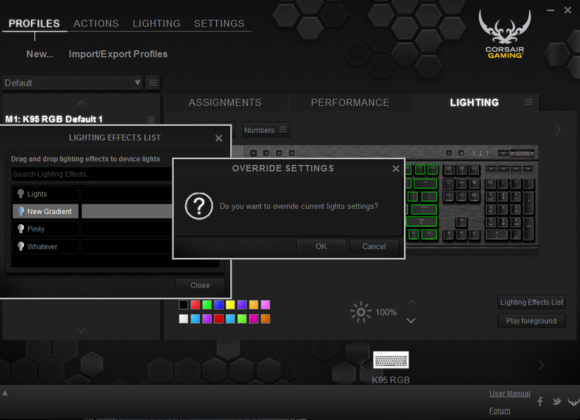The width and height of the screenshot is (580, 420).
Task: Click right arrow beside Numbers group row
Action: (x=558, y=130)
